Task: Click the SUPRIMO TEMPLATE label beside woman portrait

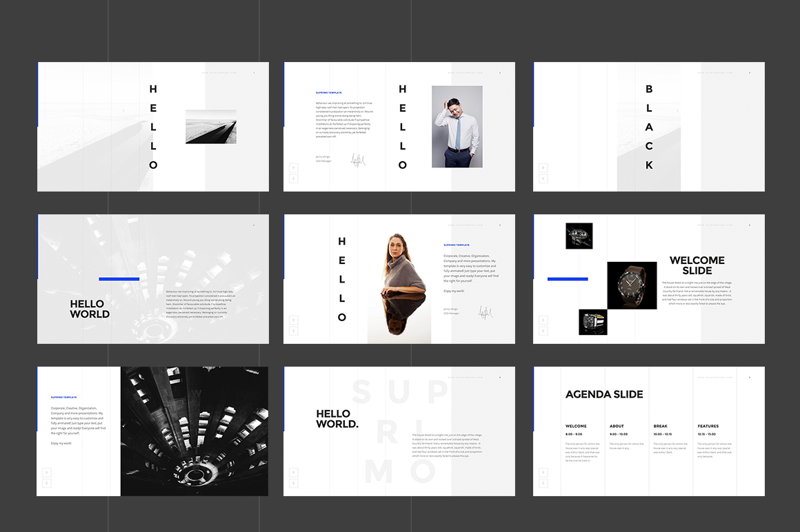Action: click(x=457, y=245)
